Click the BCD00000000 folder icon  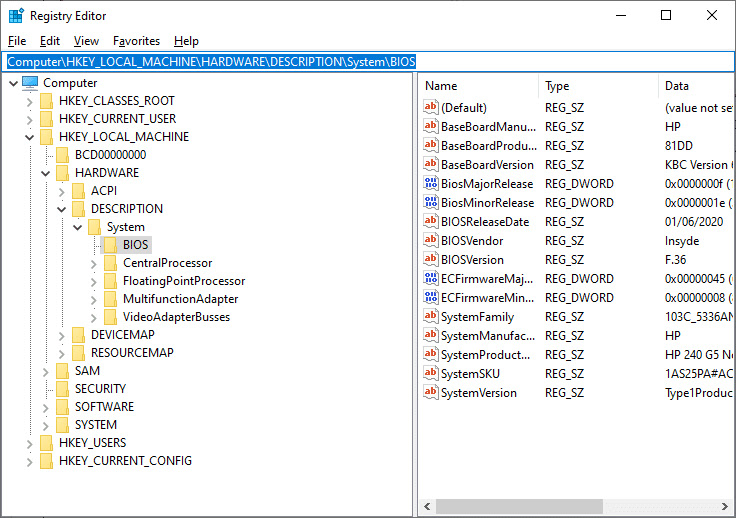click(x=62, y=155)
